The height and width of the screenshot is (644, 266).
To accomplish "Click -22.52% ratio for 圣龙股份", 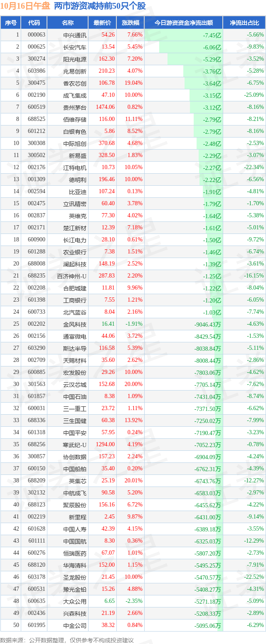I will [254, 577].
